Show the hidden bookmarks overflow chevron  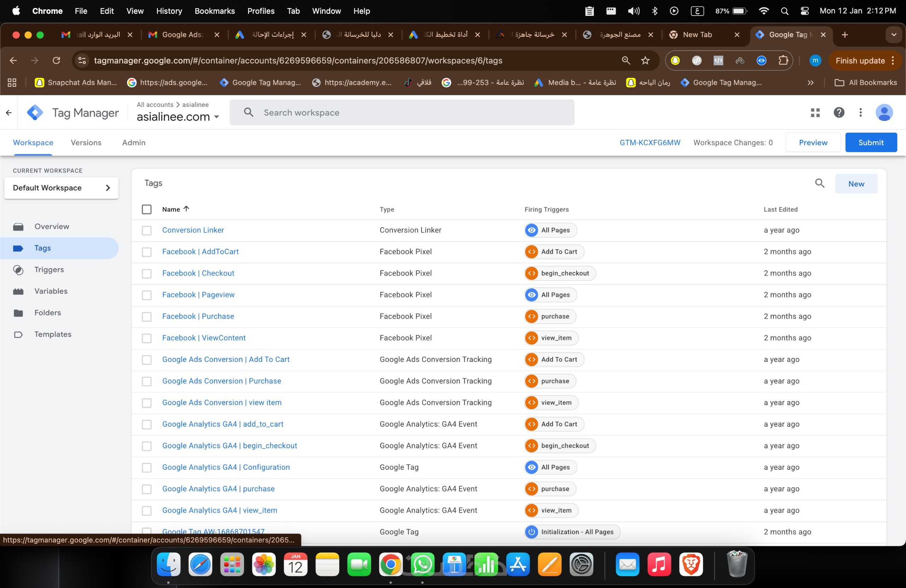pos(810,82)
